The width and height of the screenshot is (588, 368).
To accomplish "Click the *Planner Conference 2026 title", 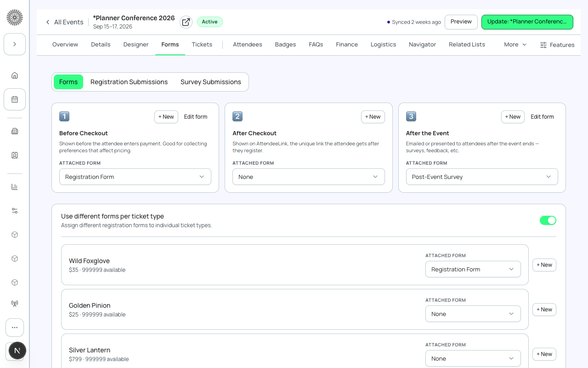I will click(x=134, y=18).
